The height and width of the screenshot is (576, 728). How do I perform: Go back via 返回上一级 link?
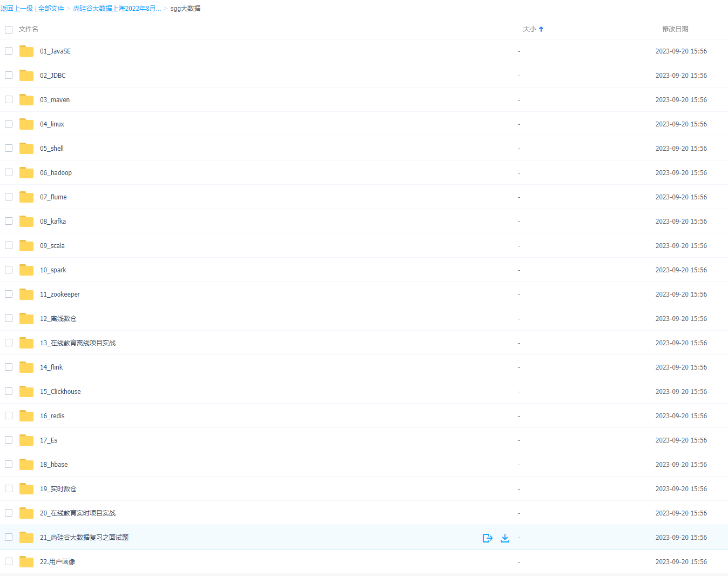tap(17, 9)
